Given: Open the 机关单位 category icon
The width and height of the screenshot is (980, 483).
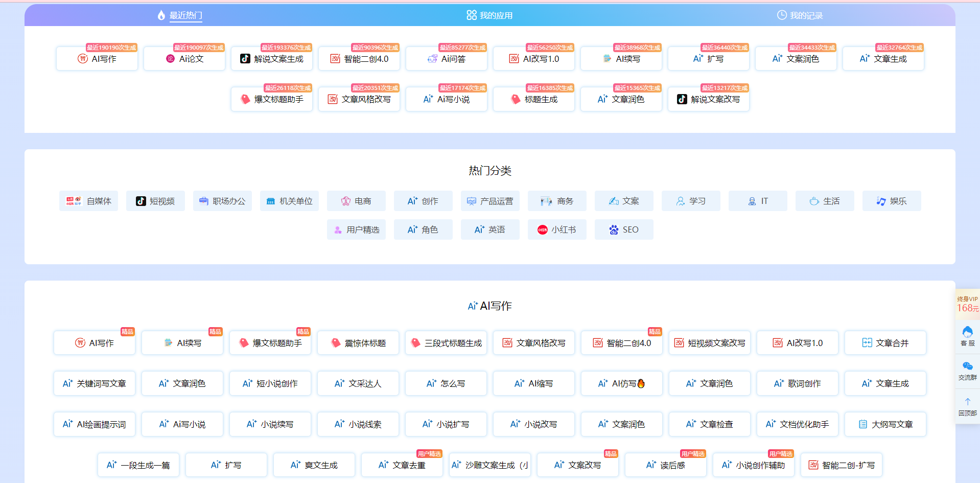Looking at the screenshot, I should (271, 201).
